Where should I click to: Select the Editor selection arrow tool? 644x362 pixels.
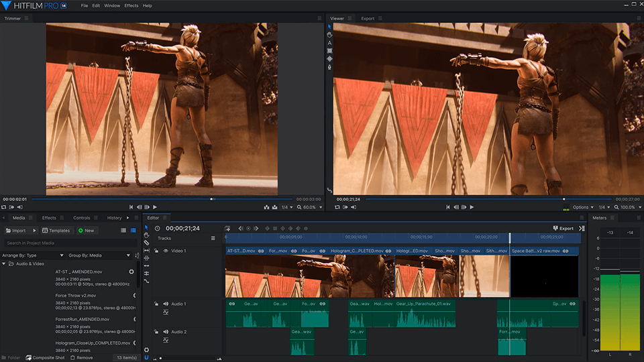[146, 227]
